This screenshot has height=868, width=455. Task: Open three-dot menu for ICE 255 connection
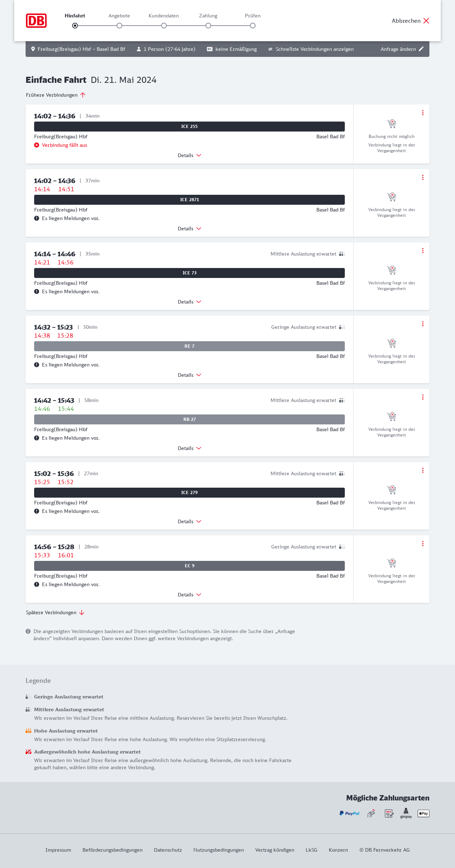[x=423, y=113]
